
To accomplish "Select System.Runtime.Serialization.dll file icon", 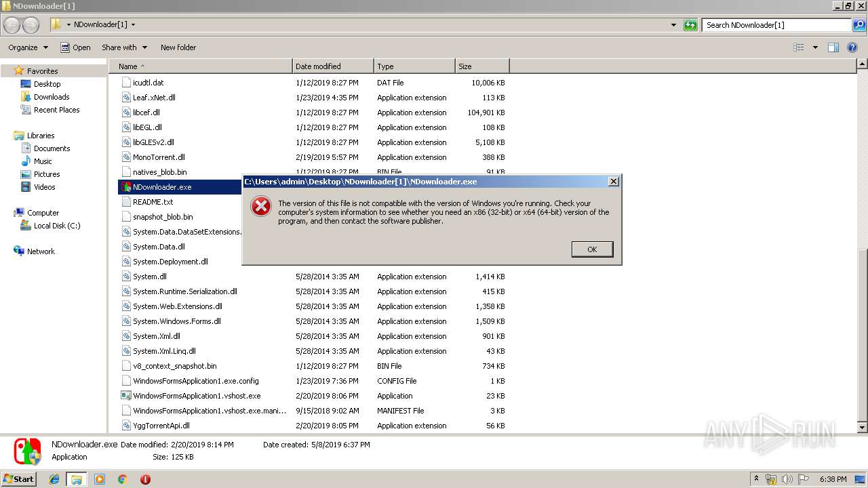I will pos(126,291).
